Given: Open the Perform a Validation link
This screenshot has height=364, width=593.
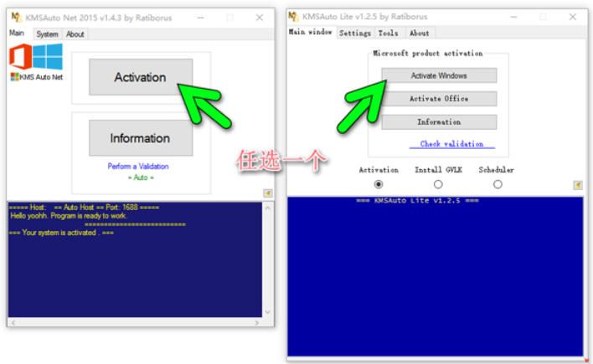Looking at the screenshot, I should point(138,167).
